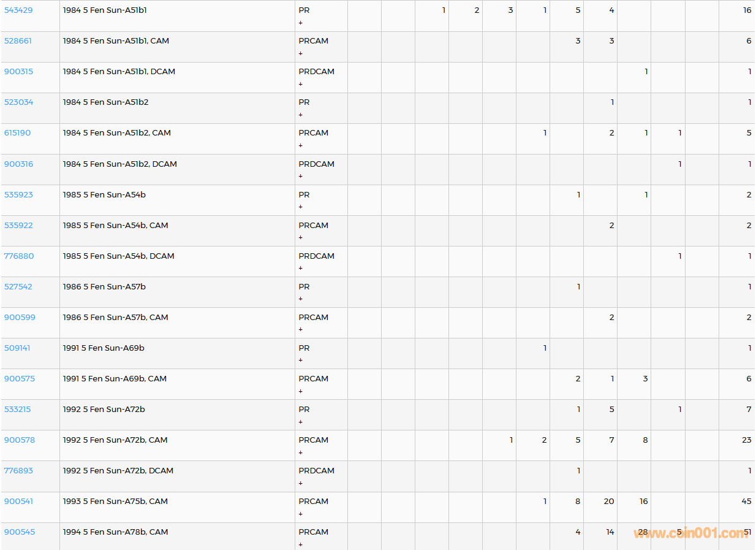The image size is (756, 550).
Task: Click the 509141 coin ID
Action: point(17,348)
